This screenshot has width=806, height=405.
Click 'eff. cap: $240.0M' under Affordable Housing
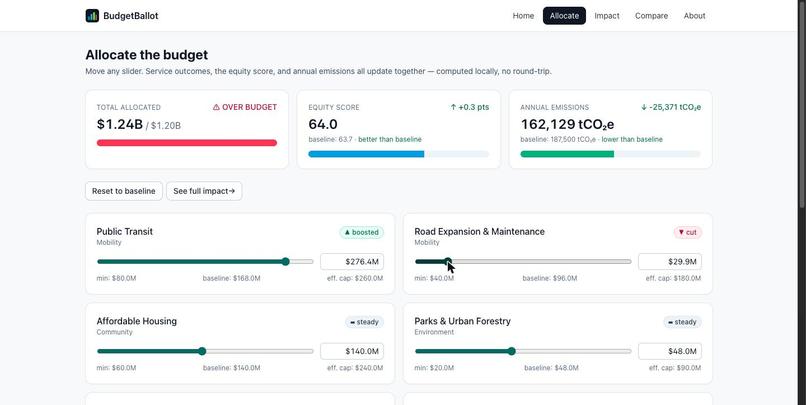coord(355,368)
